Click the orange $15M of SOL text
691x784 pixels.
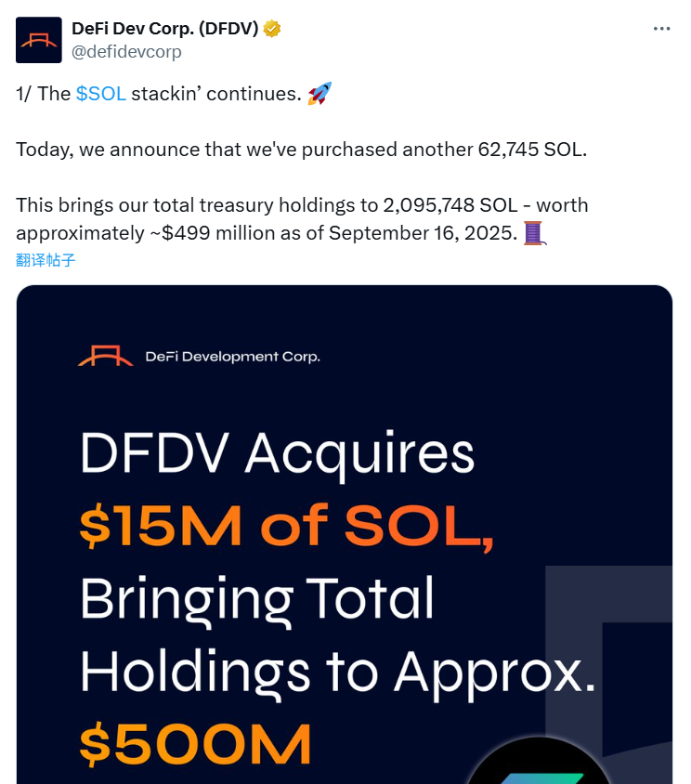pos(286,527)
